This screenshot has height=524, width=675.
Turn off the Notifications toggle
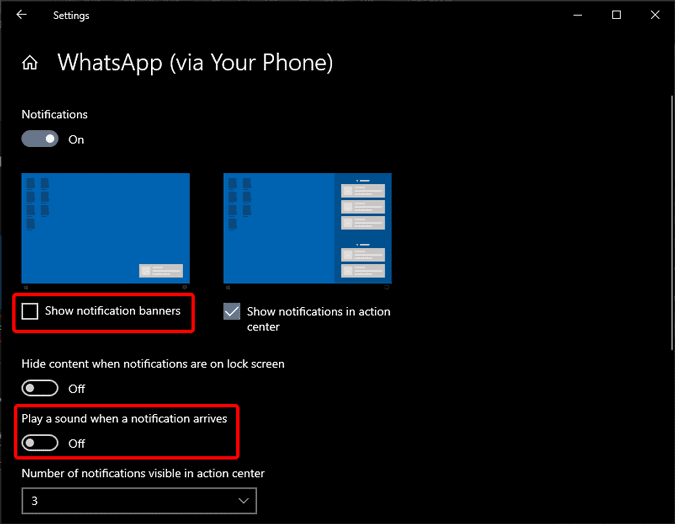pyautogui.click(x=40, y=139)
